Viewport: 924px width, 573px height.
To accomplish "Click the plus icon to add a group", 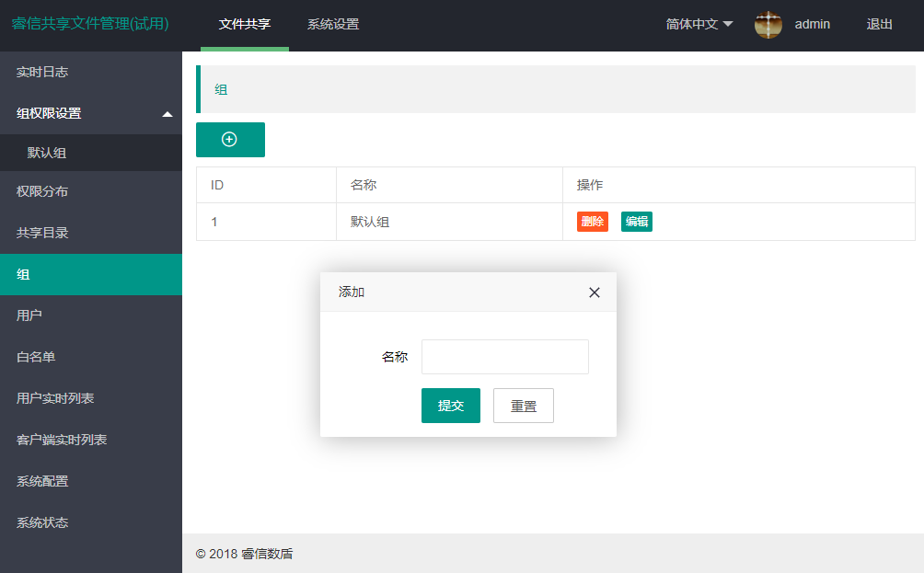I will click(230, 140).
